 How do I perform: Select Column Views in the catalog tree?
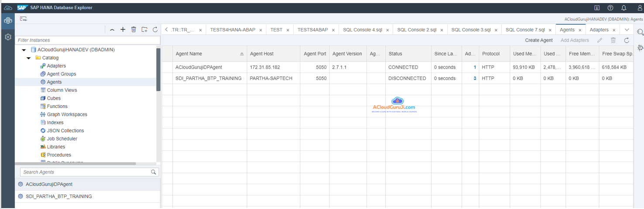point(62,90)
